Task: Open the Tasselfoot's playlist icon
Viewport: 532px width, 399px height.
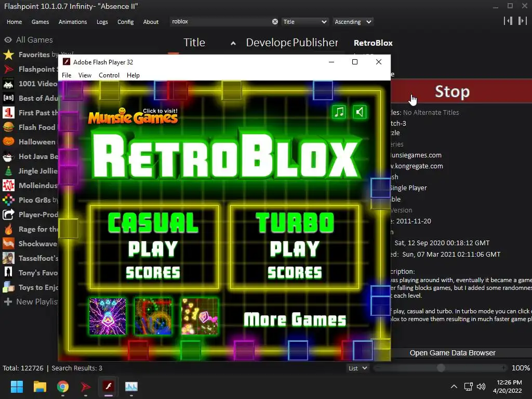Action: pyautogui.click(x=8, y=258)
